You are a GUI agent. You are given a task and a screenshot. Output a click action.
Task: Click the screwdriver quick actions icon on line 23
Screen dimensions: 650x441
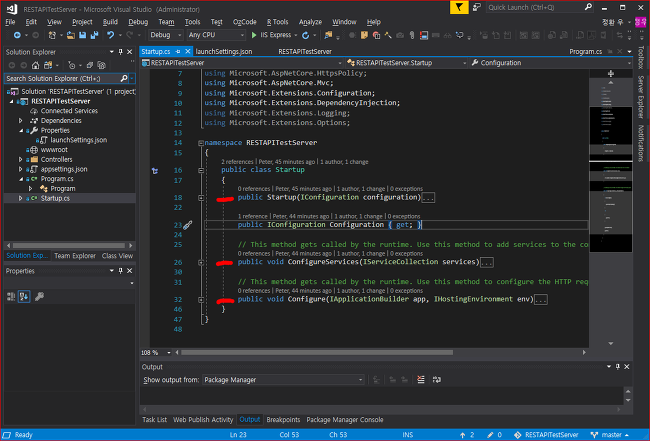pos(188,225)
